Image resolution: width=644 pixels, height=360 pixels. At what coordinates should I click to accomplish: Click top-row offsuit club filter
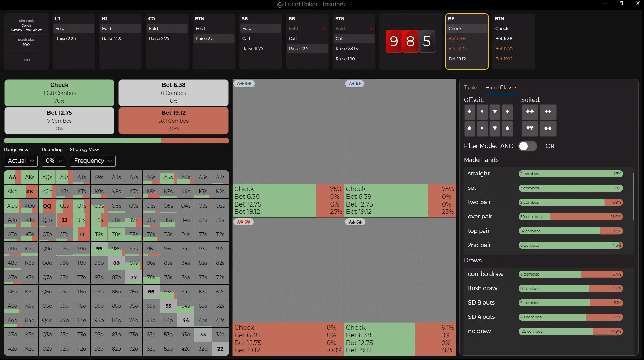pyautogui.click(x=469, y=112)
